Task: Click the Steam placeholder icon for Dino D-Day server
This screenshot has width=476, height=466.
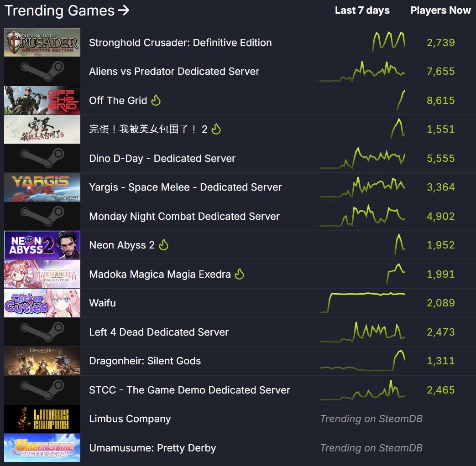Action: (42, 158)
